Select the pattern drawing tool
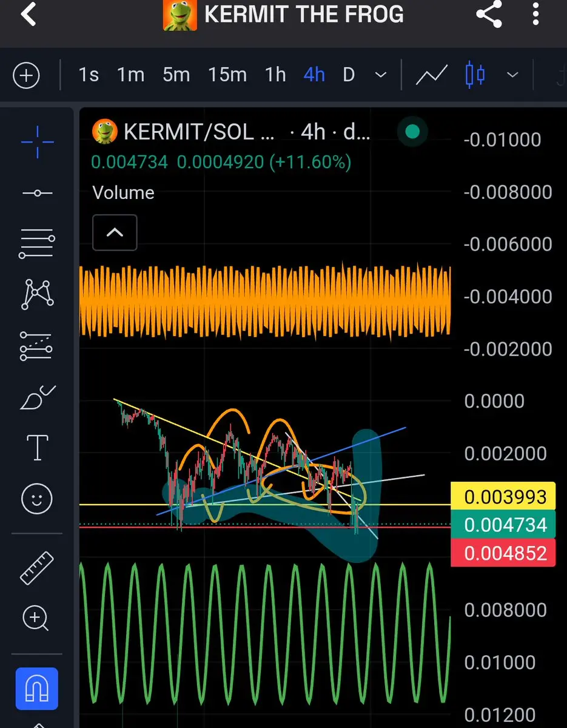The height and width of the screenshot is (728, 567). pos(37,294)
